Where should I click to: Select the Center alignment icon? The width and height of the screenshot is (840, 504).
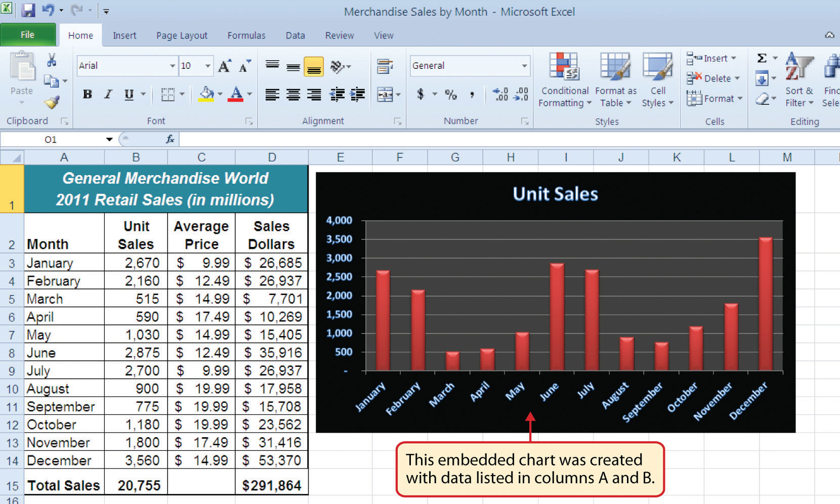click(293, 94)
